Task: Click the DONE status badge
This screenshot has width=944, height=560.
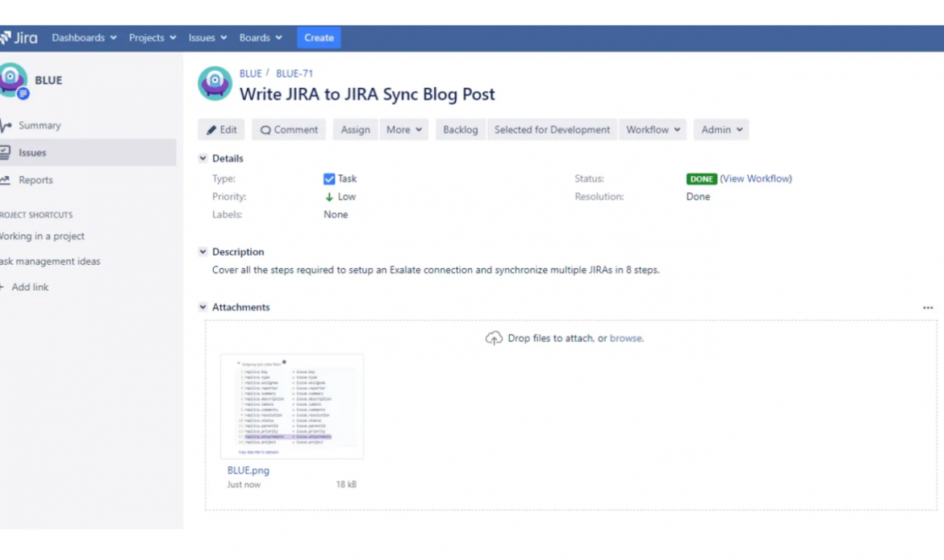Action: coord(701,179)
